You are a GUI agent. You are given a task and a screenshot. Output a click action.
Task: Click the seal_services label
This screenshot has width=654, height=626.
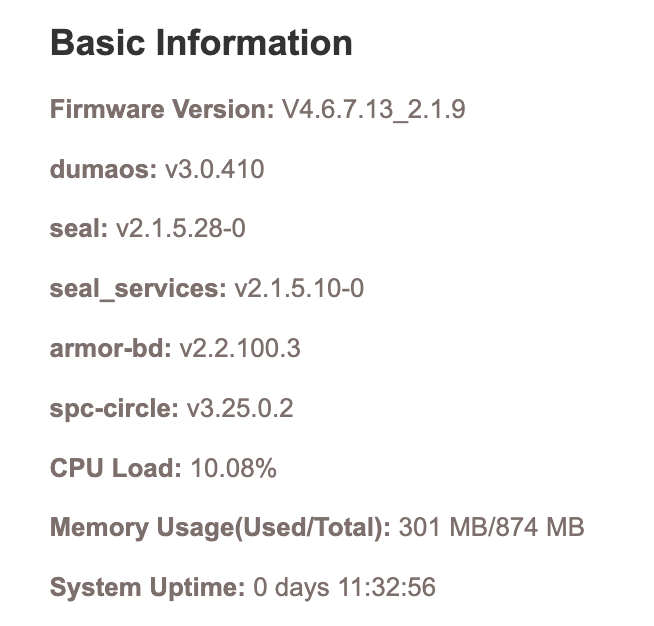tap(138, 289)
